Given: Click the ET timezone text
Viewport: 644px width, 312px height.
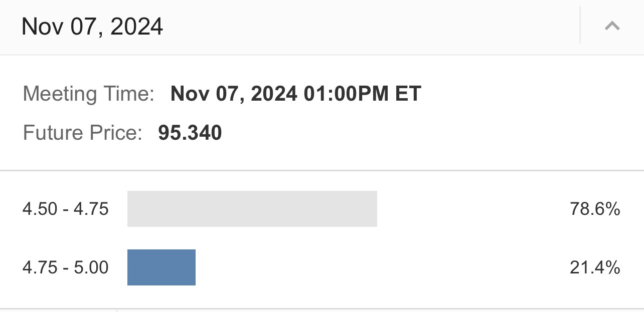Looking at the screenshot, I should click(408, 94).
